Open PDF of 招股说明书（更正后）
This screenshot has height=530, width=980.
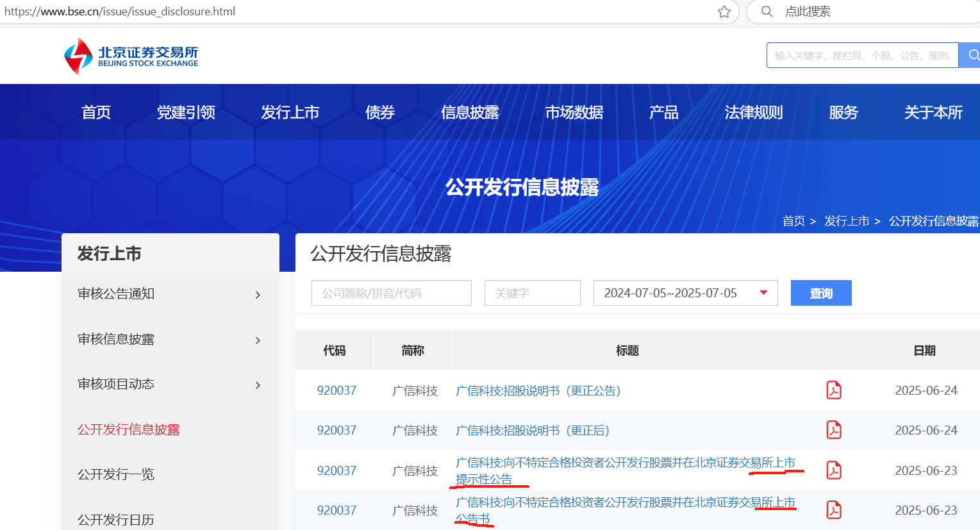(x=833, y=429)
